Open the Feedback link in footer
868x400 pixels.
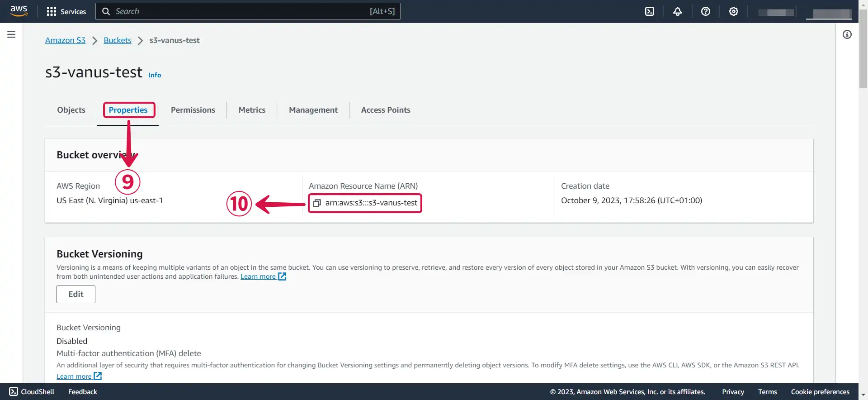83,392
